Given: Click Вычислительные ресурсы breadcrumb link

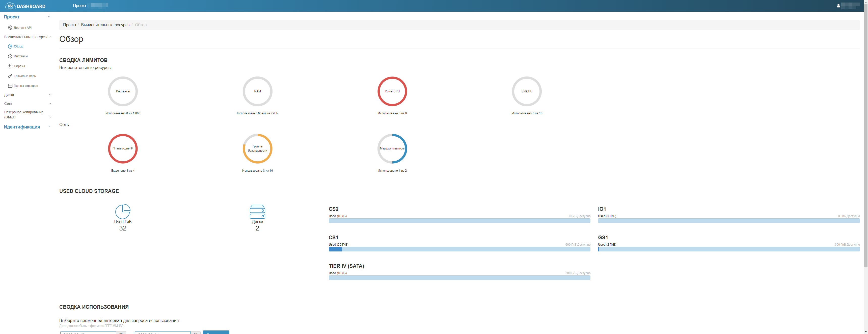Looking at the screenshot, I should tap(105, 25).
